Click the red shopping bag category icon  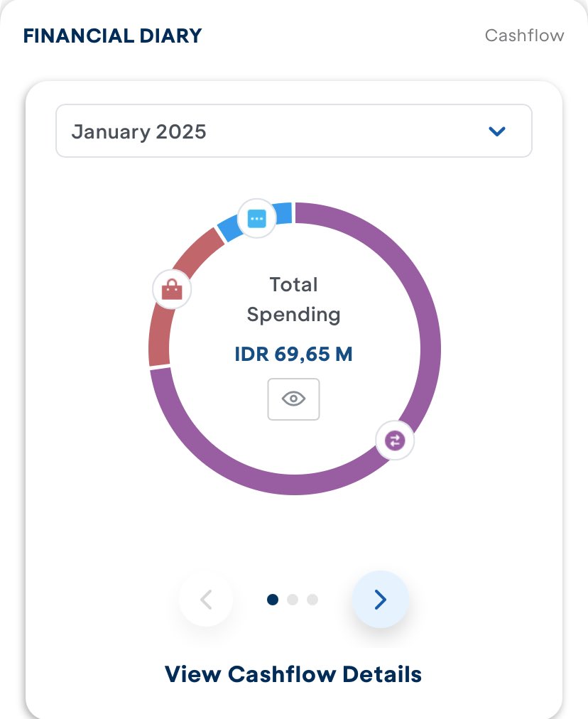[172, 289]
